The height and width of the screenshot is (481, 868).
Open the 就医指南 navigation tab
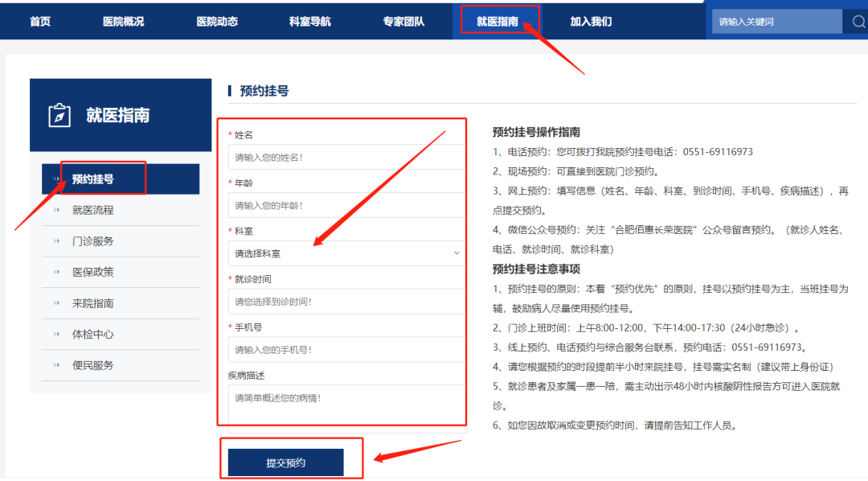[x=497, y=22]
